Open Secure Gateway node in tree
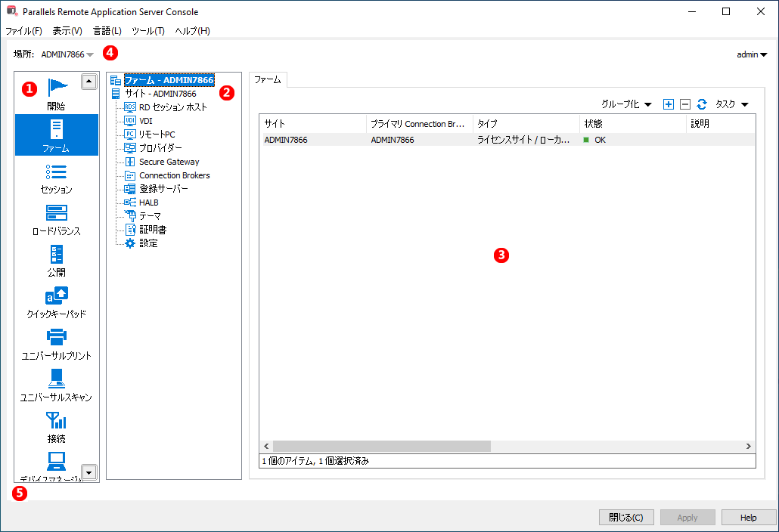 point(169,162)
